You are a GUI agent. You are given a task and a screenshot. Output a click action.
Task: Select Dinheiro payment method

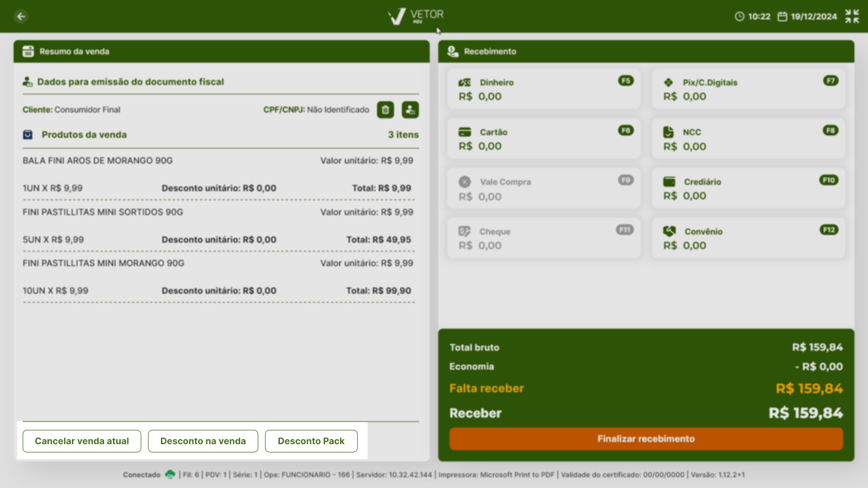click(543, 89)
